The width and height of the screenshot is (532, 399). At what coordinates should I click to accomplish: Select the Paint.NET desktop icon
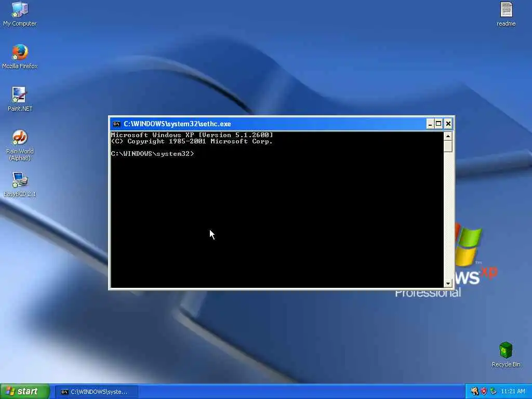[x=20, y=99]
